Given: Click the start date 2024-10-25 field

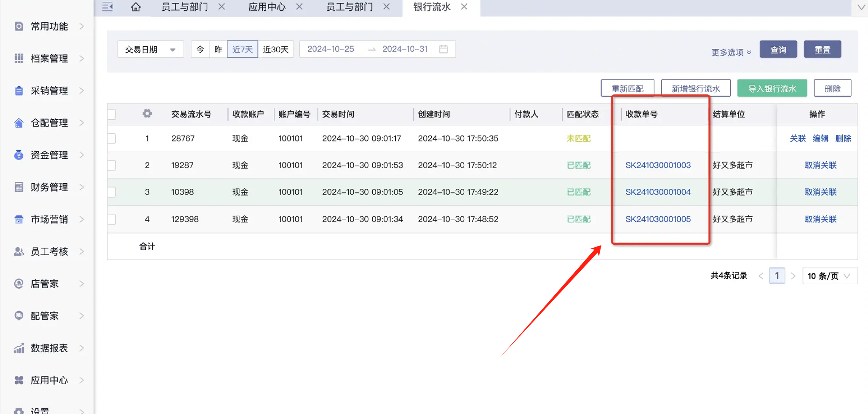Looking at the screenshot, I should [x=331, y=49].
